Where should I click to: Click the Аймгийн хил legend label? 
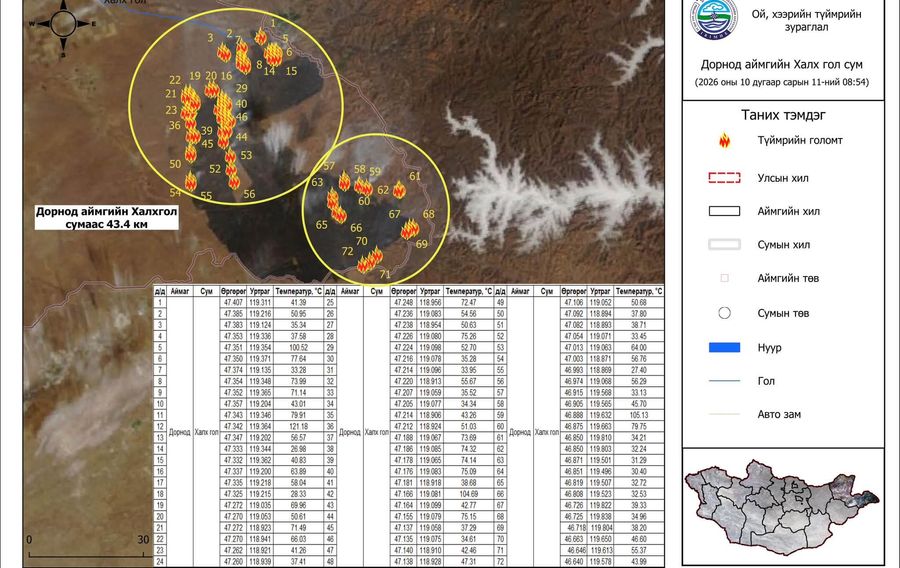click(788, 212)
